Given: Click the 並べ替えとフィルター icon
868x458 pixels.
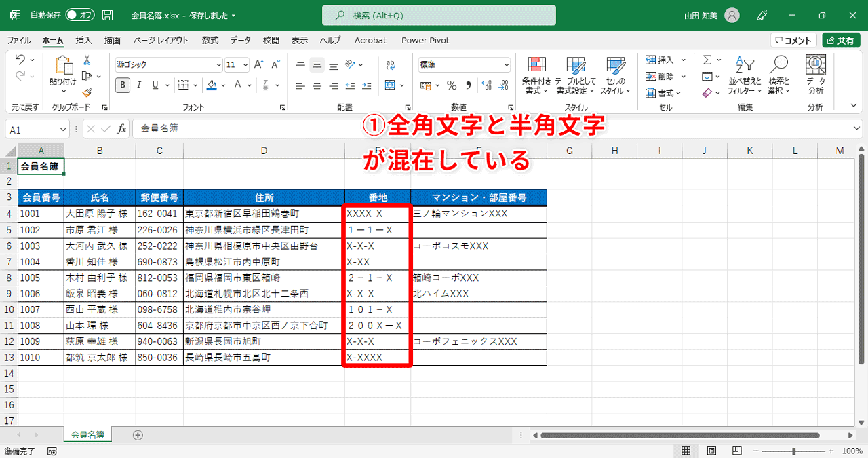Looking at the screenshot, I should click(744, 75).
